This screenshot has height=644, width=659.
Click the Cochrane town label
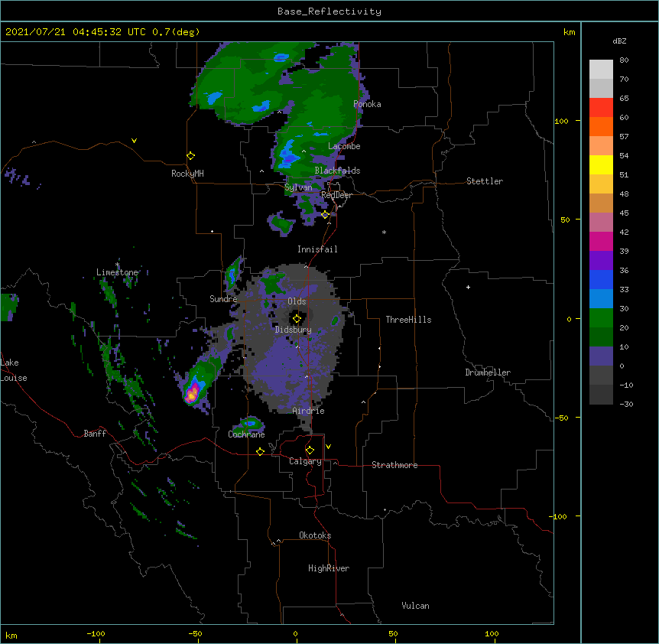246,434
